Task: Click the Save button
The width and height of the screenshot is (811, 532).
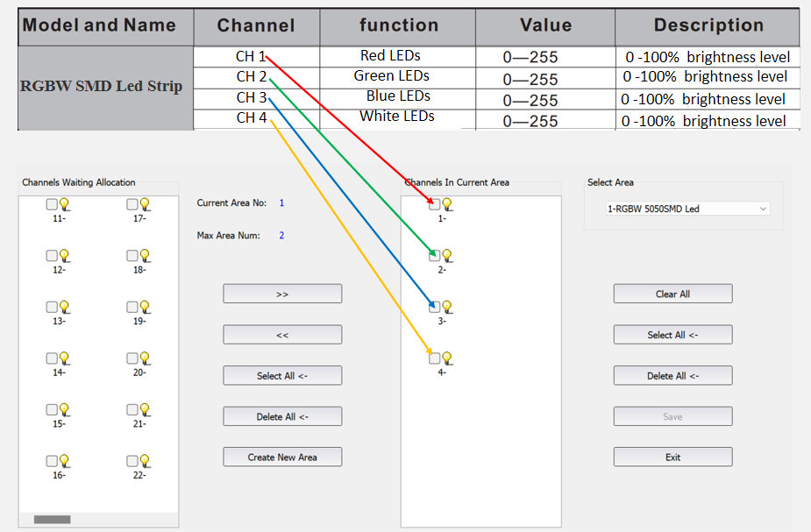Action: coord(672,416)
